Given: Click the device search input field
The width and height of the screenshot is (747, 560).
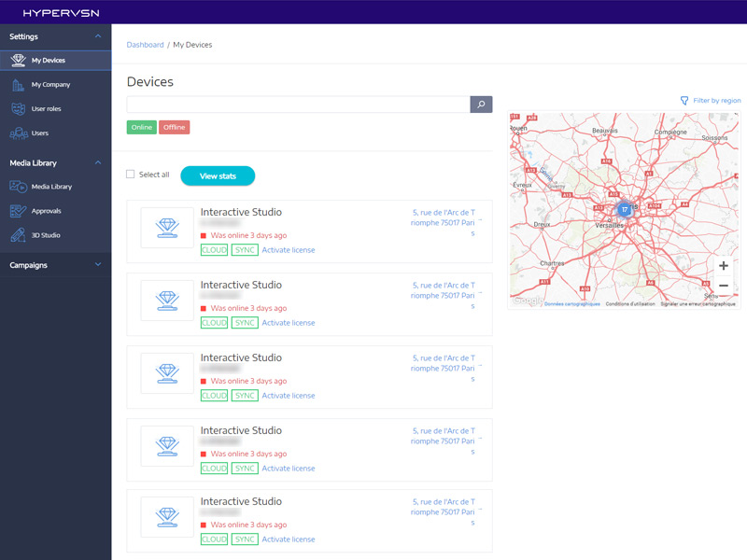Looking at the screenshot, I should coord(298,105).
